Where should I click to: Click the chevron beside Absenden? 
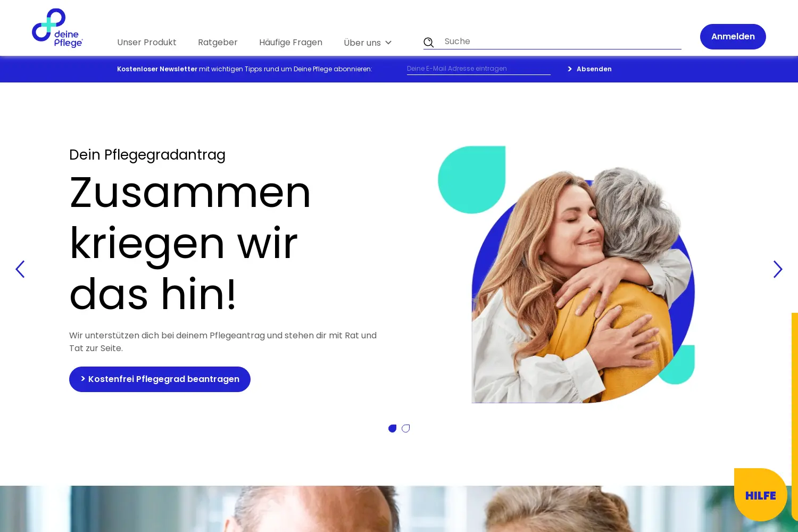[570, 69]
